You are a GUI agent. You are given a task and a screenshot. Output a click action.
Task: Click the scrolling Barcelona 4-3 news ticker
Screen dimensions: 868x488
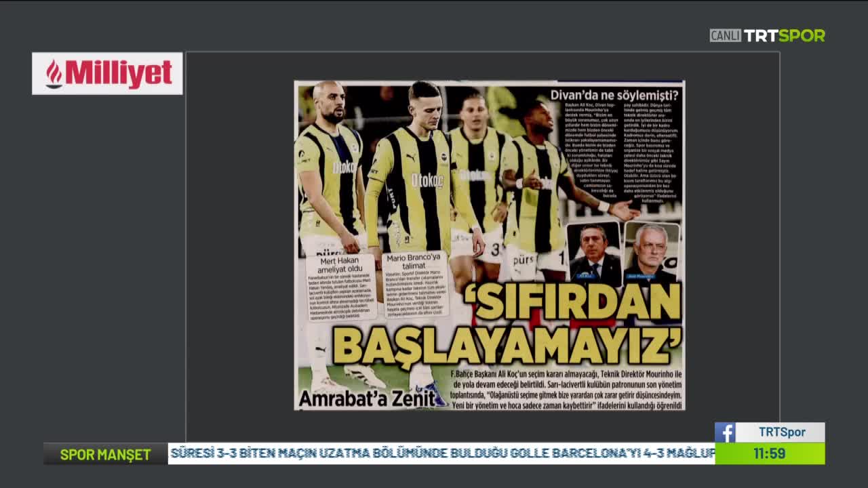pos(441,453)
